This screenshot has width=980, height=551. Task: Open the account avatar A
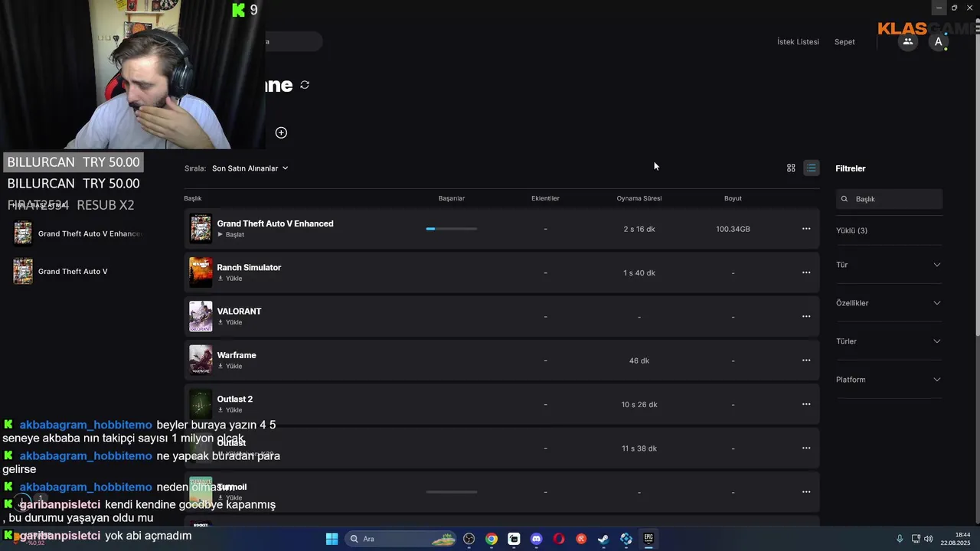click(939, 42)
